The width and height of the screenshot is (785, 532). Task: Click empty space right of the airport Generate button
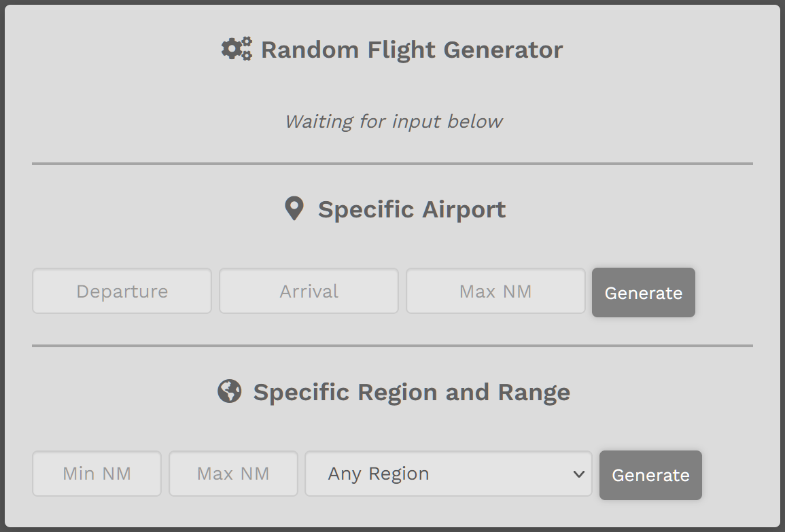click(x=725, y=292)
